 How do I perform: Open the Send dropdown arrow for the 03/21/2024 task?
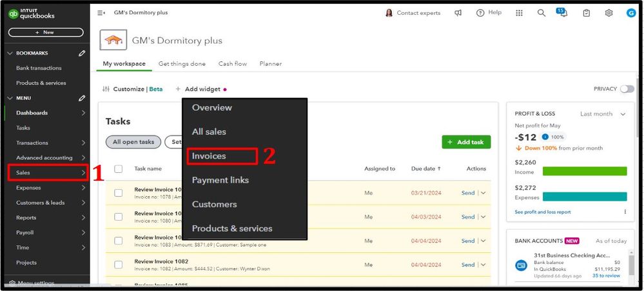coord(483,193)
